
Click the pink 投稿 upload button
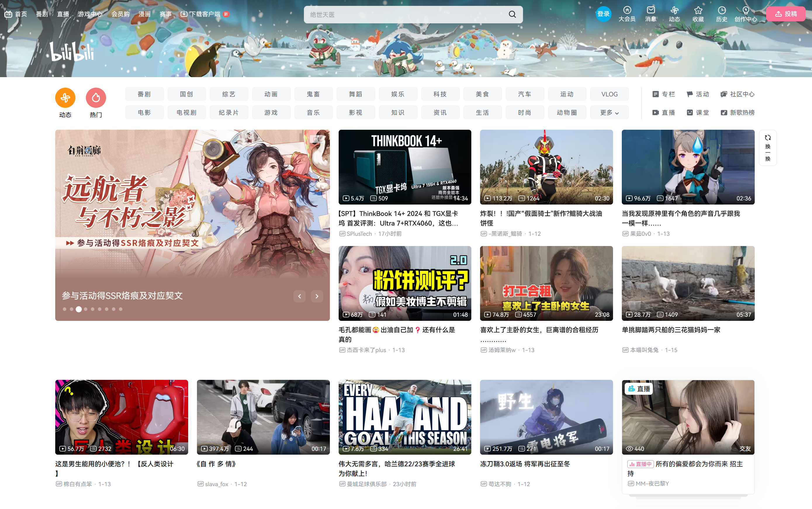(x=786, y=14)
